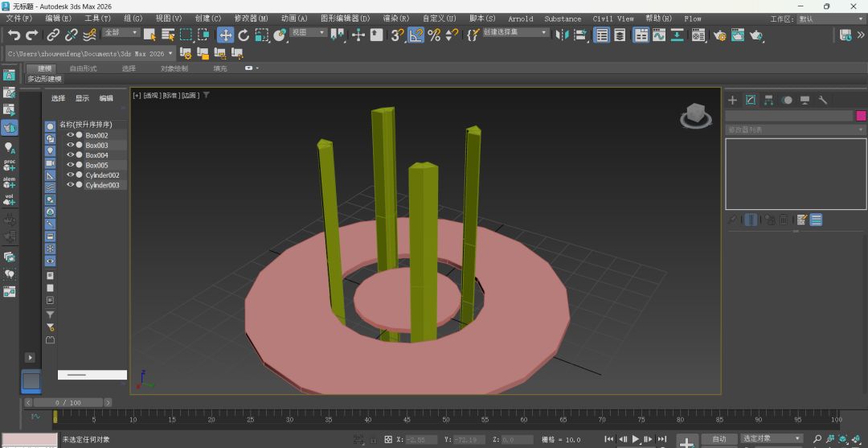The width and height of the screenshot is (868, 448).
Task: Toggle the Angle Snap icon
Action: click(416, 35)
